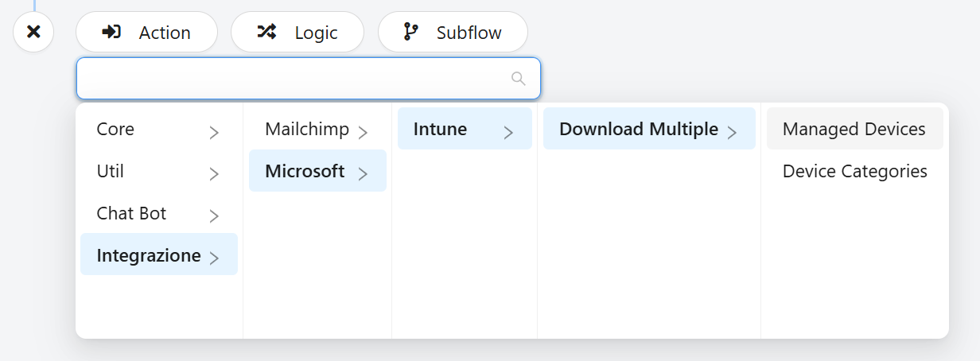
Task: Open the Chat Bot category
Action: click(159, 213)
